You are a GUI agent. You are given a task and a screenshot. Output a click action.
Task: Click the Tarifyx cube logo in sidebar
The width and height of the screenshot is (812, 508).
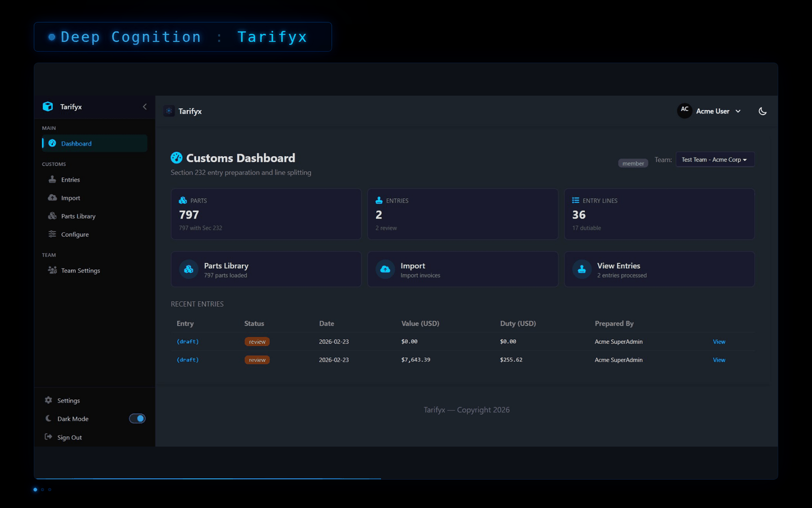[x=48, y=107]
